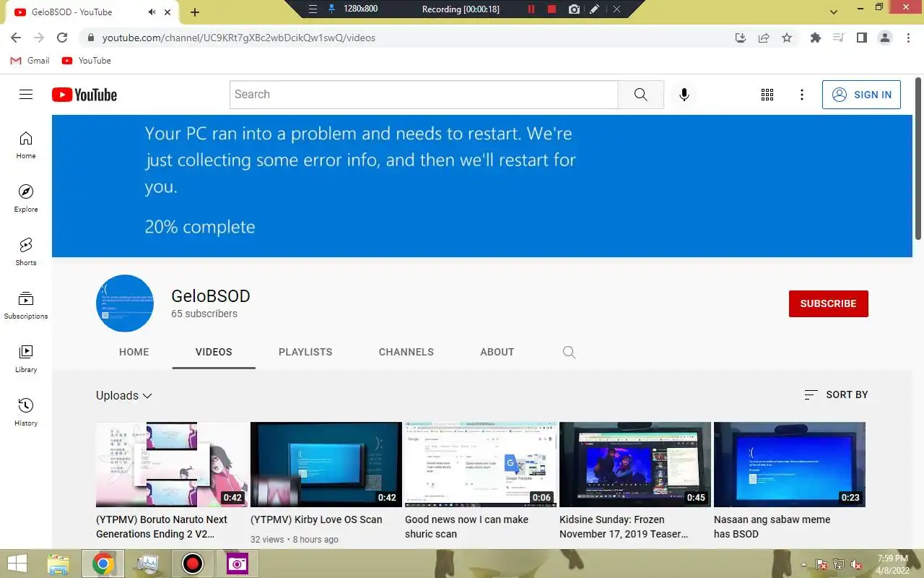Select the VIDEOS channel tab
The width and height of the screenshot is (924, 578).
(214, 352)
